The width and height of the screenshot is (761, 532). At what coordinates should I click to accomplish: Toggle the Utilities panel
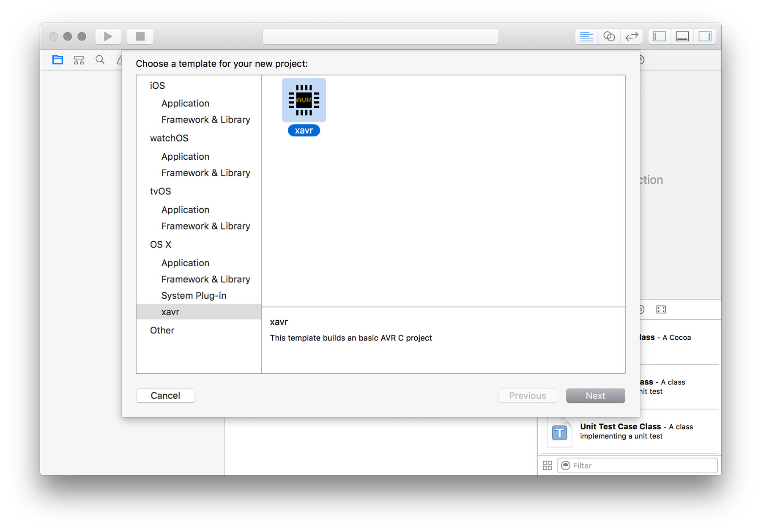pyautogui.click(x=705, y=36)
